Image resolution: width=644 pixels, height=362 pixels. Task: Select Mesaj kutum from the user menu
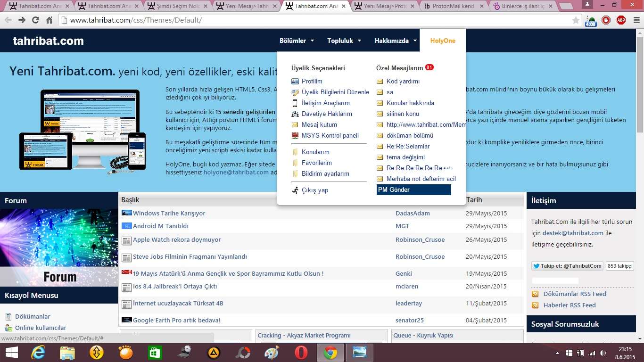coord(319,125)
